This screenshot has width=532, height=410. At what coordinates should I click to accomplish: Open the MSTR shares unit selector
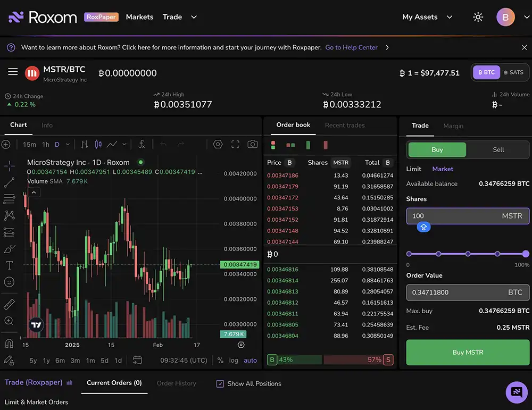pos(340,162)
